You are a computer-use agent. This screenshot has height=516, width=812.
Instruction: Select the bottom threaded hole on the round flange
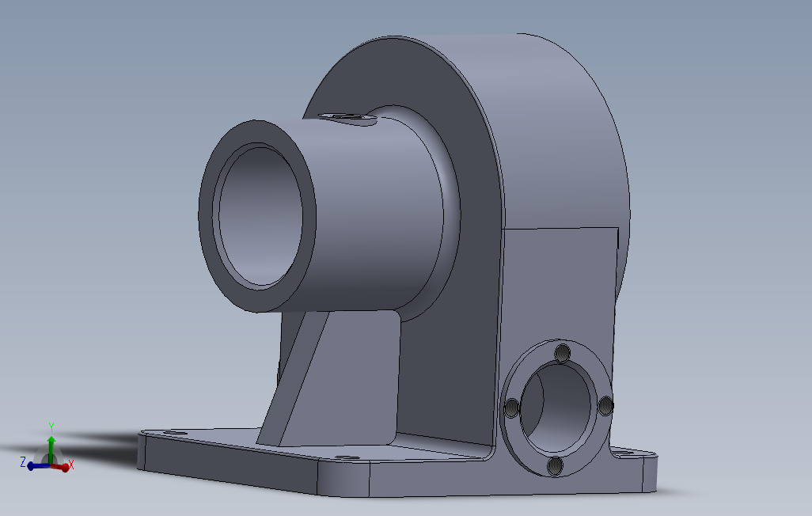(555, 466)
